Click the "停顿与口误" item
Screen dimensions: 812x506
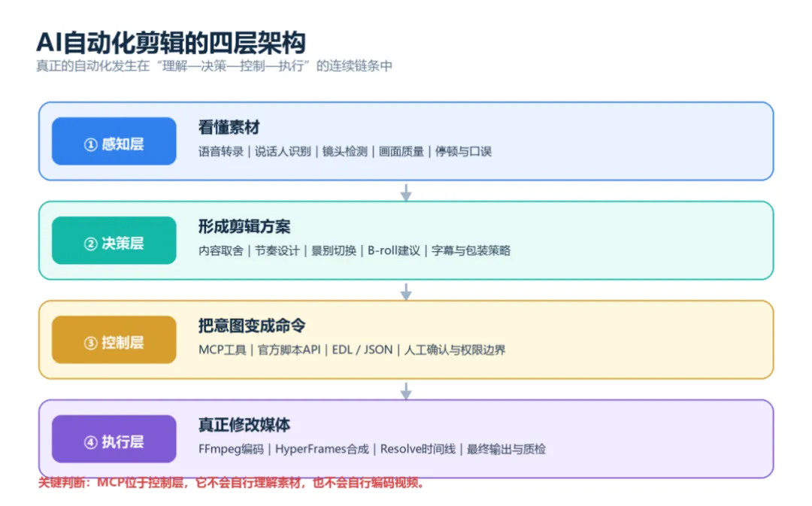click(463, 152)
